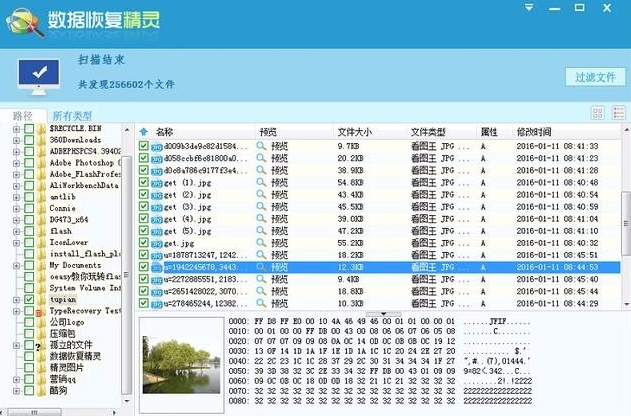Expand the Adobe Photoshop folder tree node
Image resolution: width=631 pixels, height=416 pixels.
click(17, 162)
